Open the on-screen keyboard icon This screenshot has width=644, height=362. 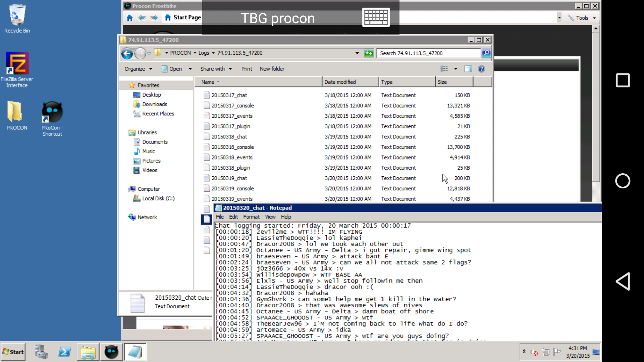click(376, 17)
